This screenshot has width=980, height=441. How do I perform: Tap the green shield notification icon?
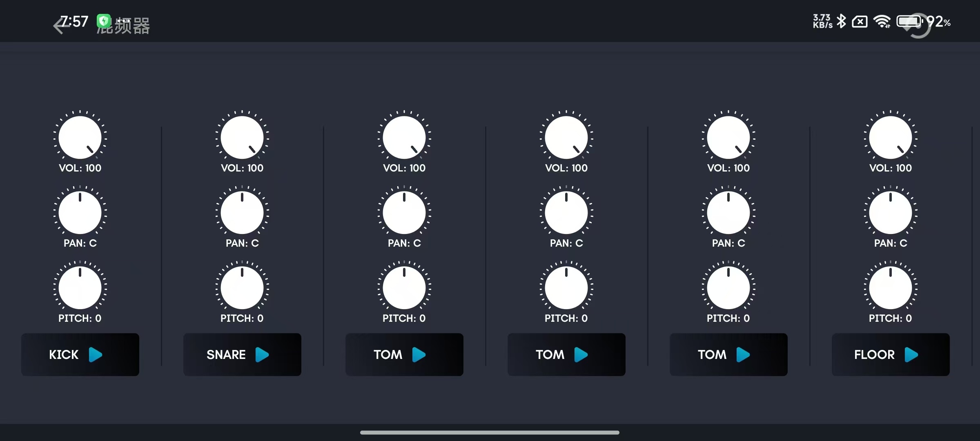coord(104,21)
